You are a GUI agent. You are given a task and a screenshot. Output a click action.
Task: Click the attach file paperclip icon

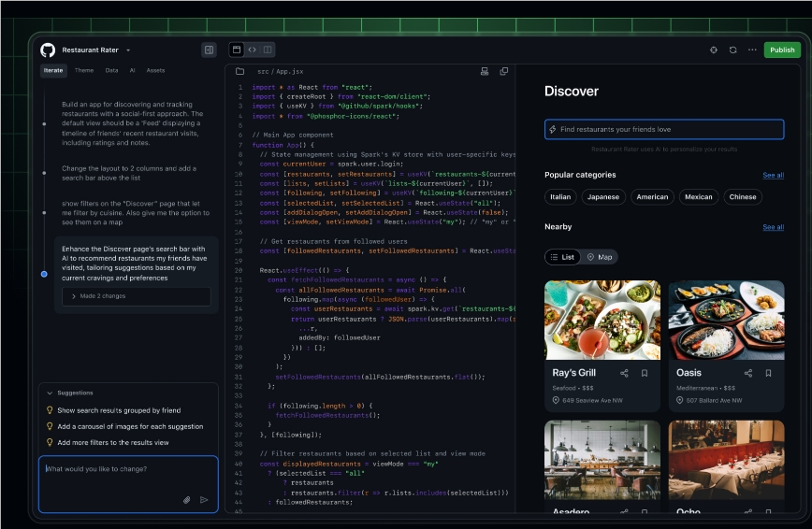point(187,500)
